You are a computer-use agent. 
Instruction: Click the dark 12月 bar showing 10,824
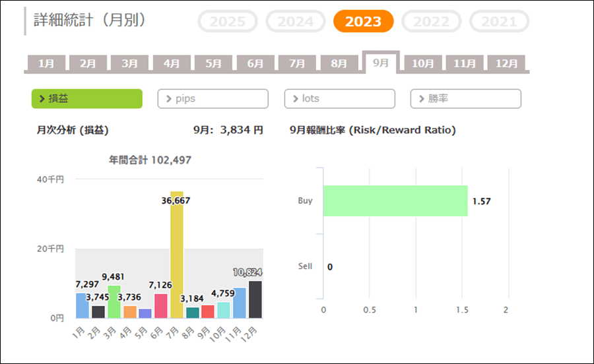pyautogui.click(x=255, y=299)
